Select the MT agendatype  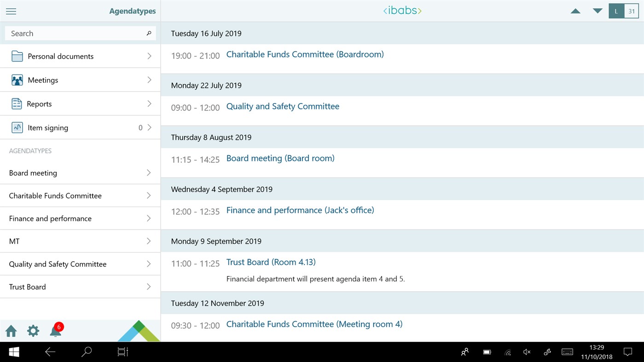(x=80, y=241)
